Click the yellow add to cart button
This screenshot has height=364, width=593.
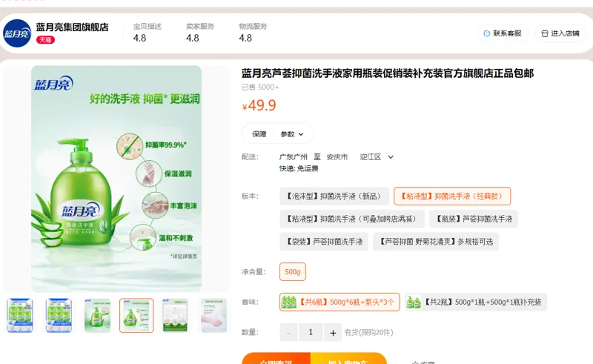tap(348, 358)
